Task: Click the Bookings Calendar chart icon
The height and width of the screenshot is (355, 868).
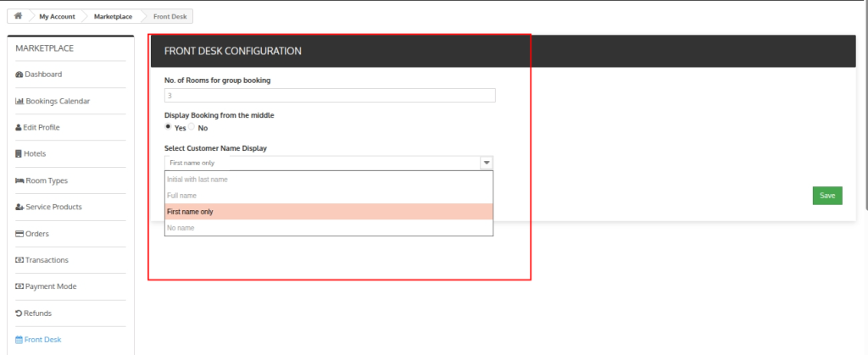Action: pyautogui.click(x=20, y=101)
